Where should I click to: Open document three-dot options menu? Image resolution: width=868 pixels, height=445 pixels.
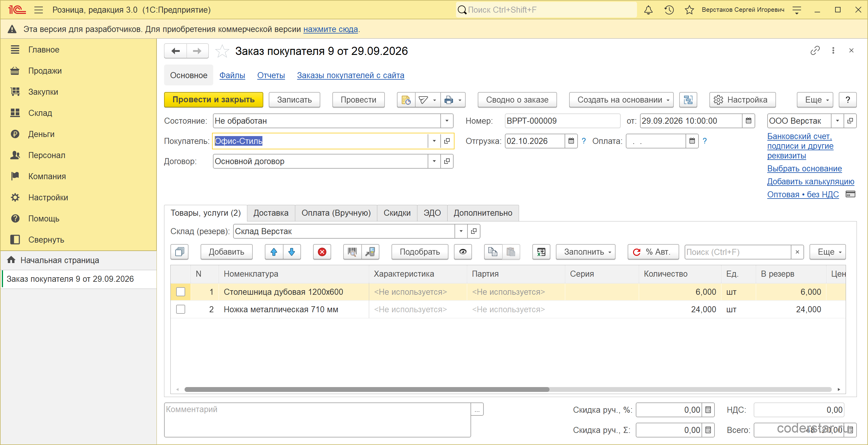coord(833,51)
